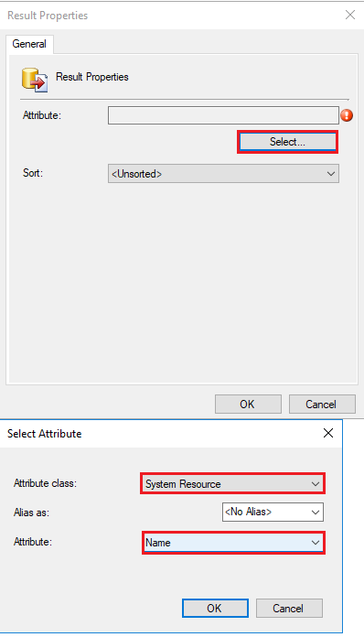
Task: Confirm Result Properties with its OK button
Action: point(248,405)
